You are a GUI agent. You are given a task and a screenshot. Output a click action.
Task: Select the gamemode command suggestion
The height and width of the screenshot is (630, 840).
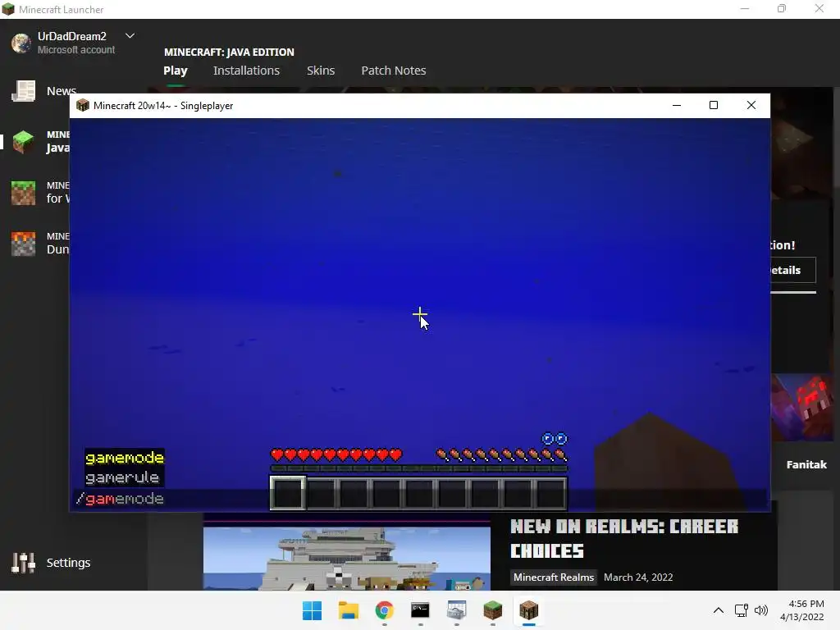coord(125,458)
